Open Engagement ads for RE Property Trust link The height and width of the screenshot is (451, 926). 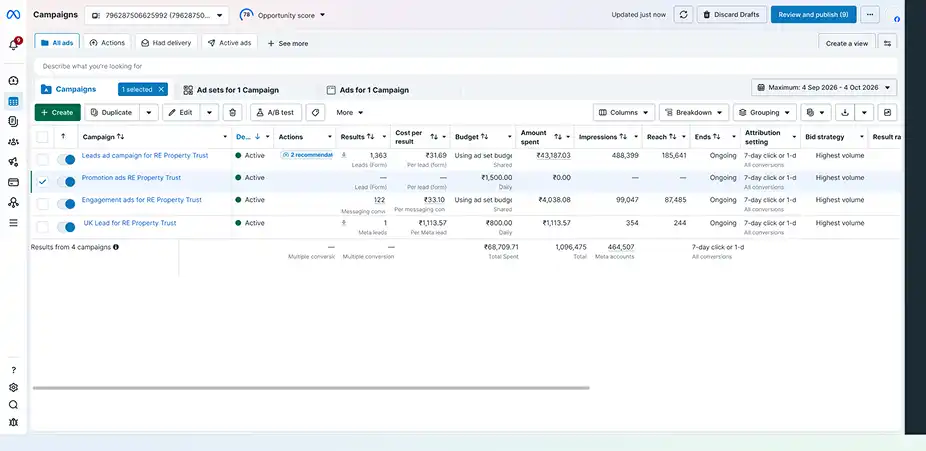pos(142,200)
